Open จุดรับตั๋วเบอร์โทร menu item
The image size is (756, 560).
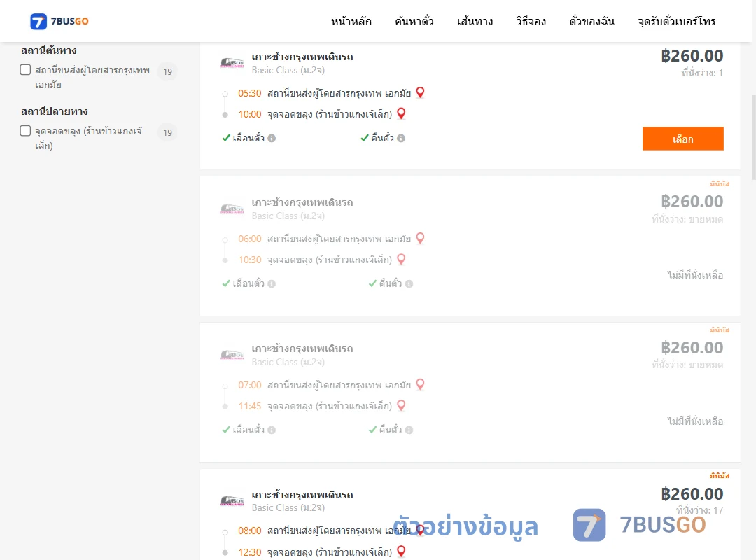676,21
